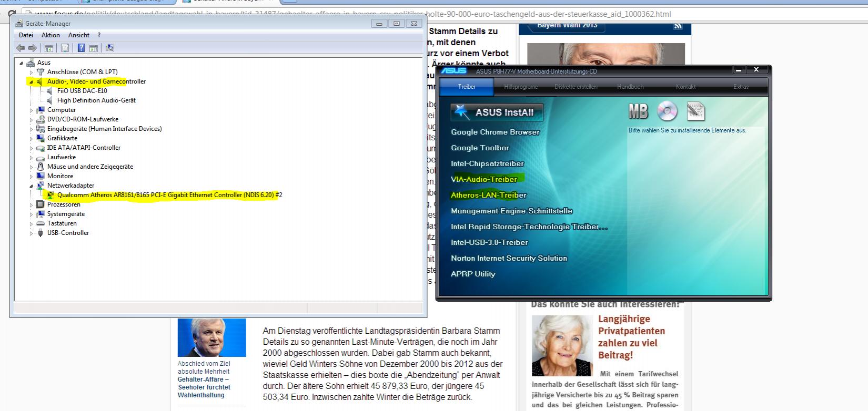Open the ? help menu in Geräte-Manager
The image size is (868, 411).
coord(99,35)
